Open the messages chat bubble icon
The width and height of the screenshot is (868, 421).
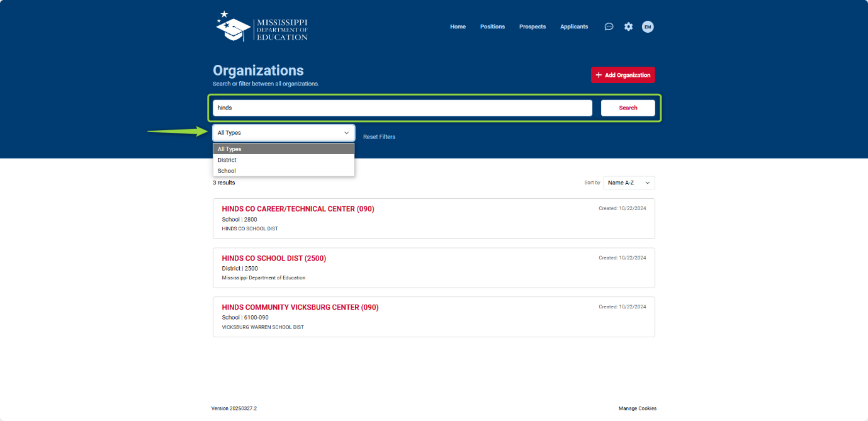point(609,26)
